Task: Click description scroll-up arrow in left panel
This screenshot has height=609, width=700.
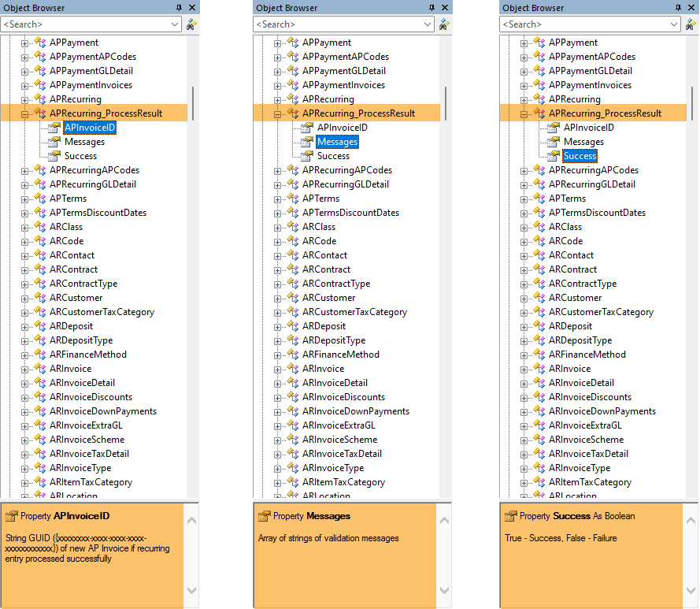Action: [x=192, y=520]
